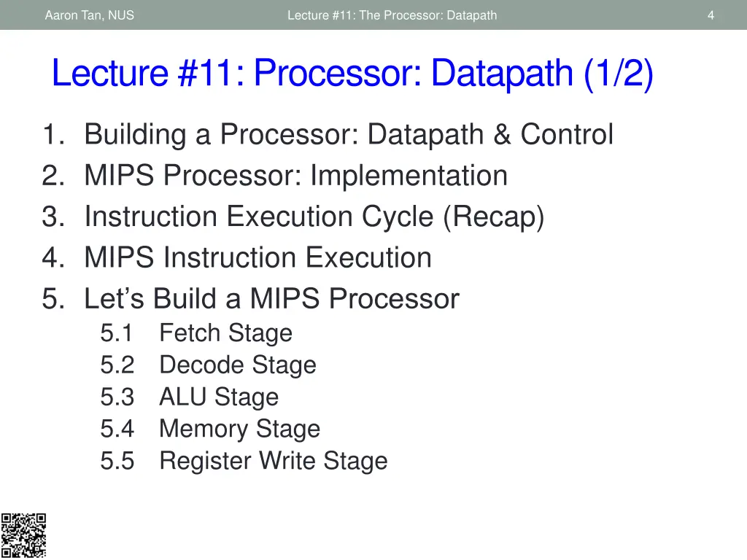Image resolution: width=747 pixels, height=560 pixels.
Task: Select "MIPS Processor: Implementation" outline item
Action: tap(295, 176)
